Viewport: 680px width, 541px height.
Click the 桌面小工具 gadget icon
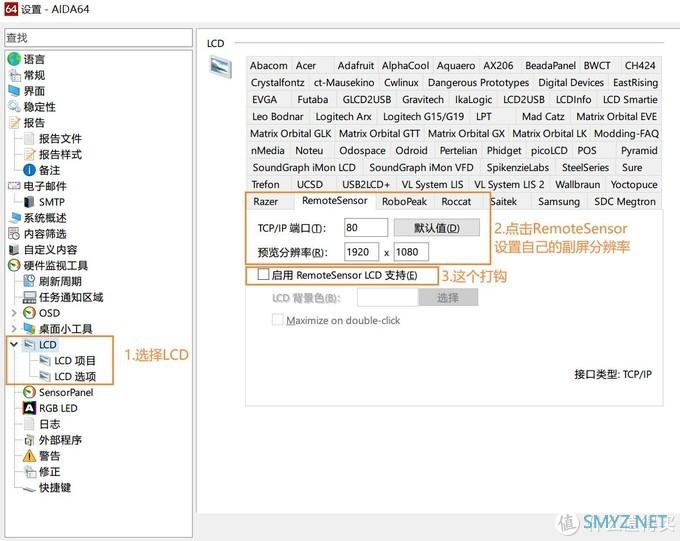29,329
